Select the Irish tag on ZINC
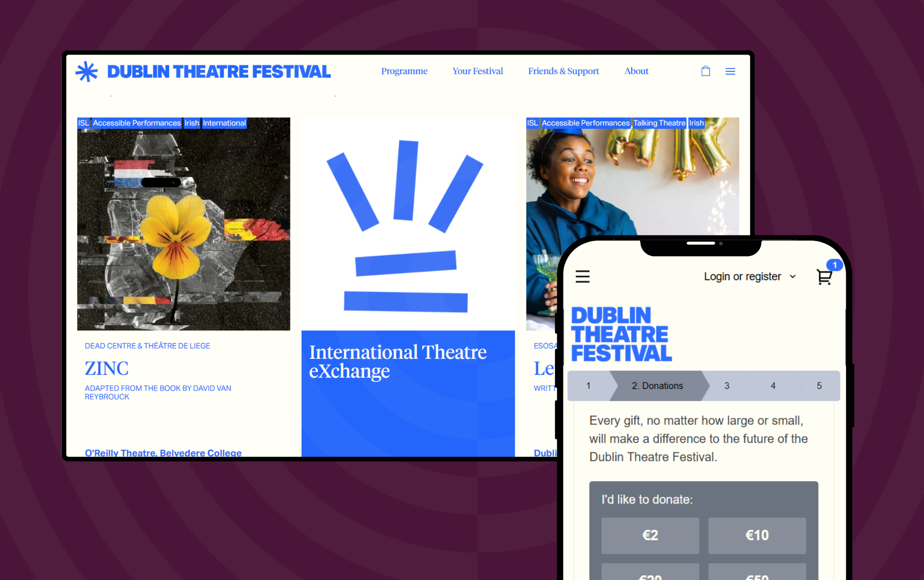This screenshot has width=924, height=580. 192,123
